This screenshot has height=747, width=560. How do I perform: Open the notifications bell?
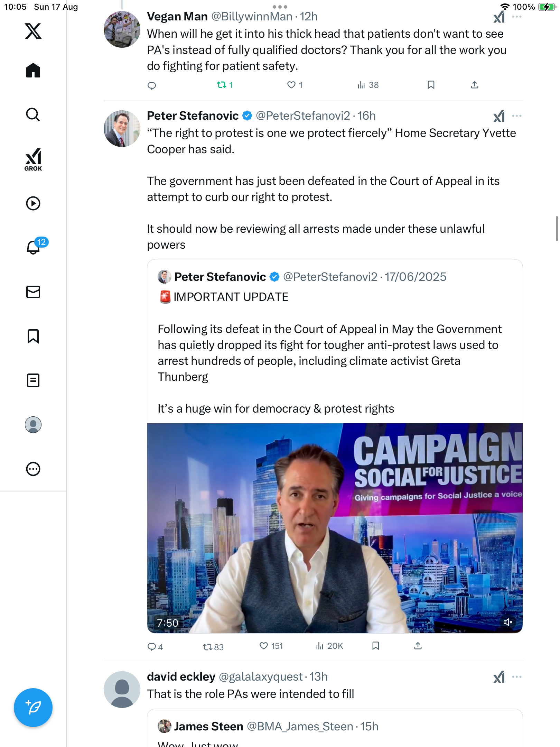point(33,247)
